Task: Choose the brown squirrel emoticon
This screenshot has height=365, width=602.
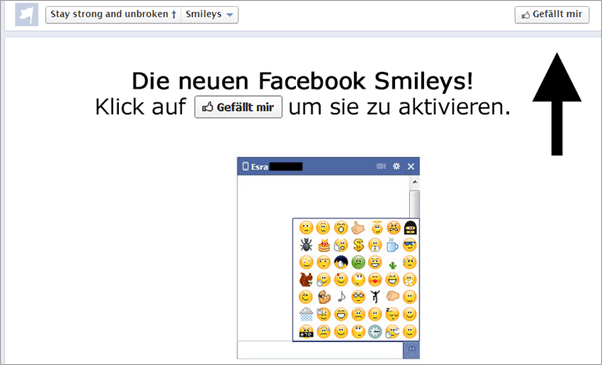Action: coord(306,280)
